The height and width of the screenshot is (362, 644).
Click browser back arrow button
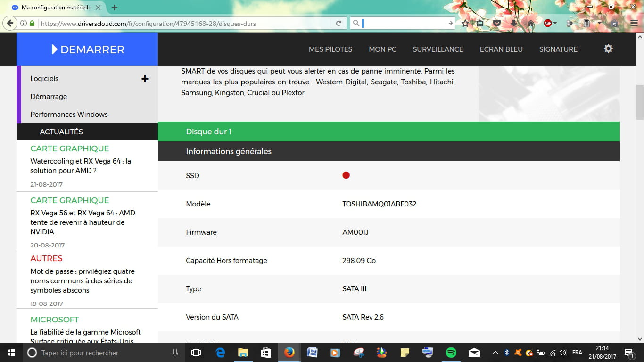[10, 23]
